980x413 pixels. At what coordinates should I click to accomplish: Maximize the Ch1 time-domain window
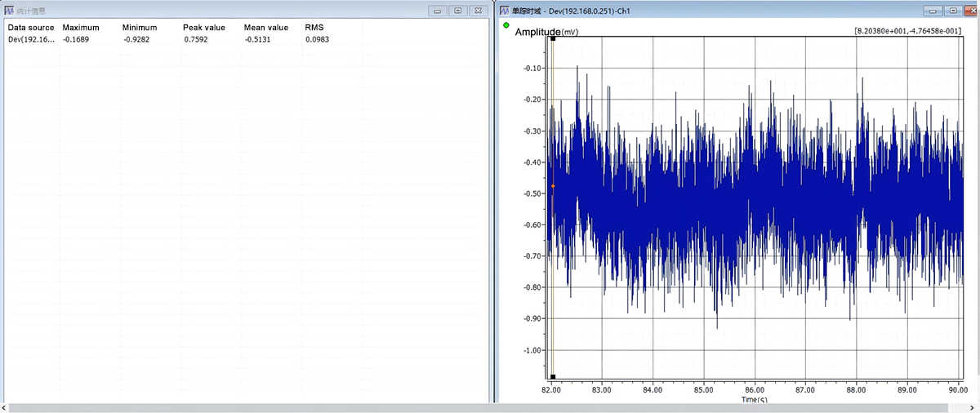click(952, 11)
